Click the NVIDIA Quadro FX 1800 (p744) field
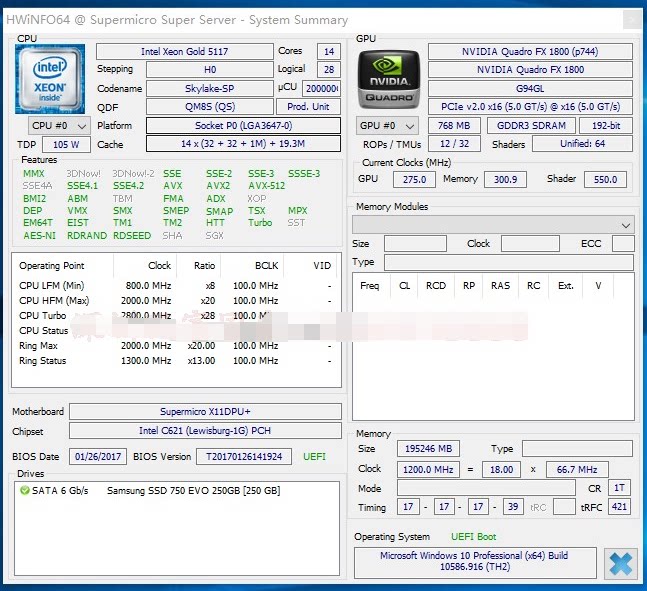647x591 pixels. click(x=530, y=52)
